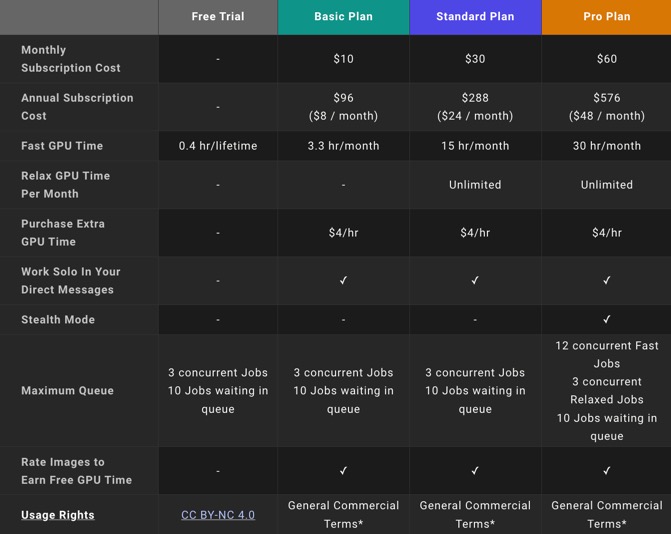The width and height of the screenshot is (671, 534).
Task: Click the Pro Plan $576 annual cost
Action: point(606,98)
